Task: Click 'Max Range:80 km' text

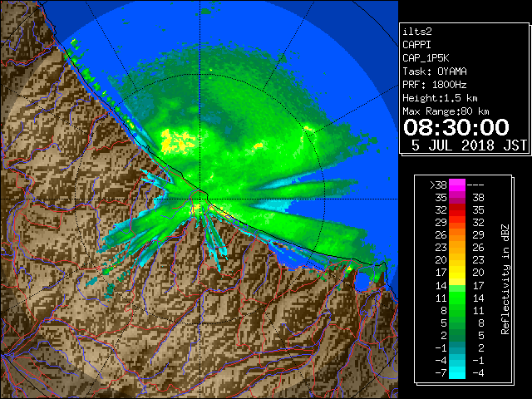Action: click(446, 111)
